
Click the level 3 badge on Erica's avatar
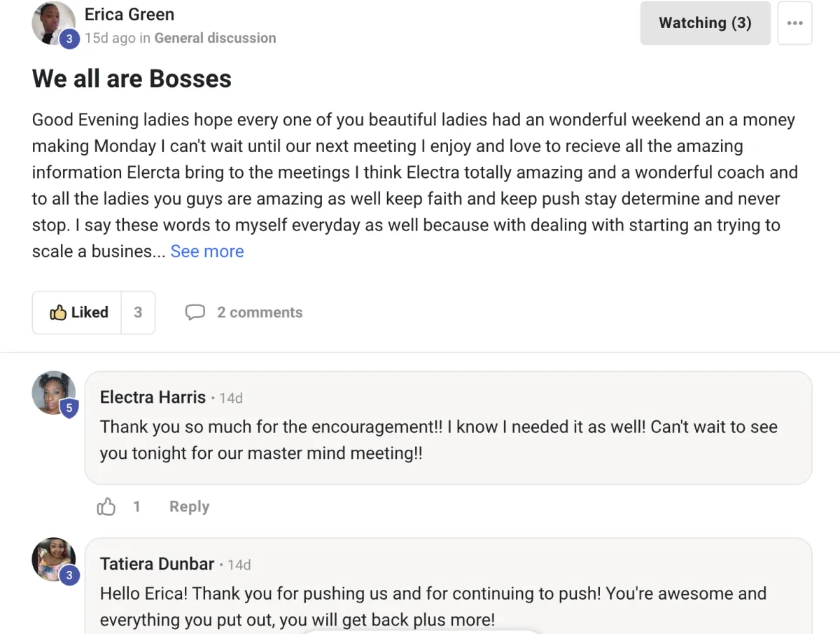tap(69, 39)
